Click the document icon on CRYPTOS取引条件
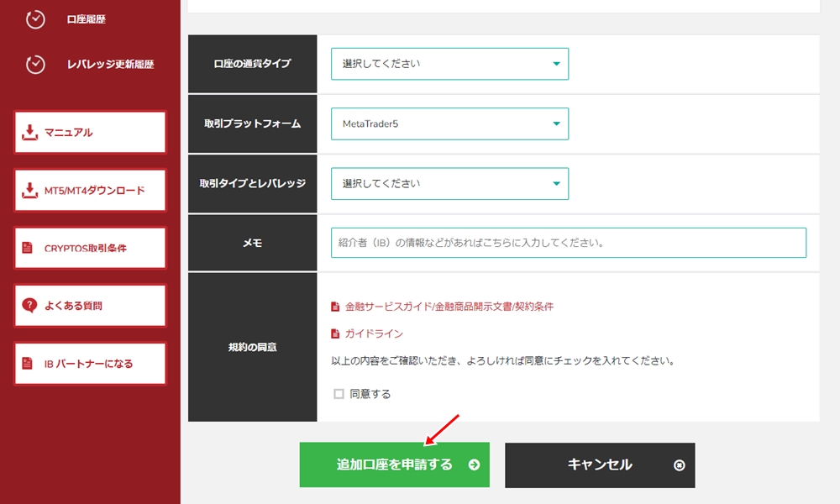This screenshot has width=840, height=504. (28, 248)
